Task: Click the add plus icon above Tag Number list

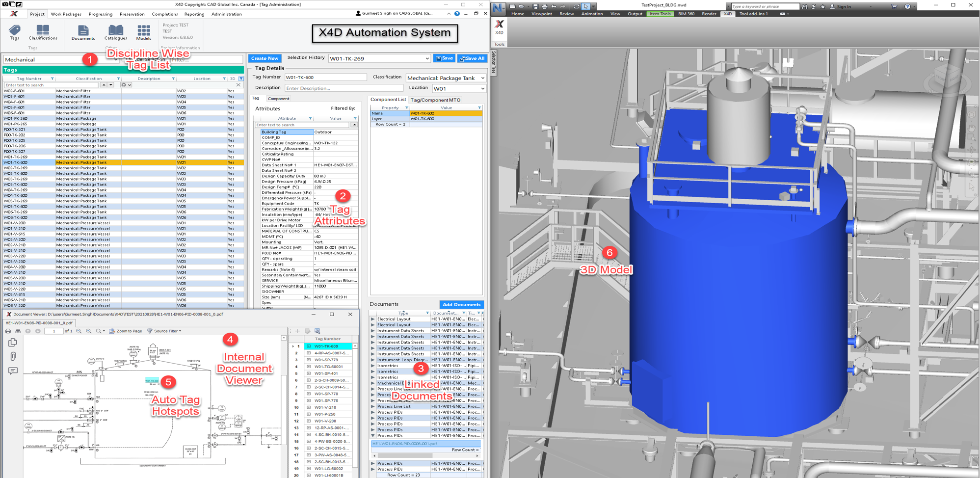Action: (297, 331)
